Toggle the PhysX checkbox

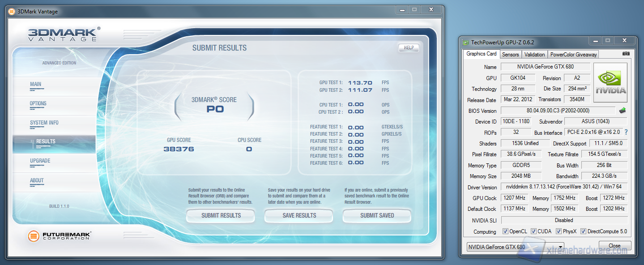(x=559, y=231)
